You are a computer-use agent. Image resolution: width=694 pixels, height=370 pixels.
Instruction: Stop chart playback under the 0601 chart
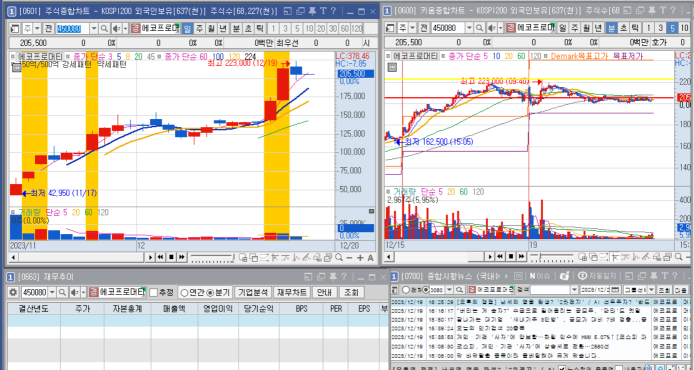click(171, 257)
